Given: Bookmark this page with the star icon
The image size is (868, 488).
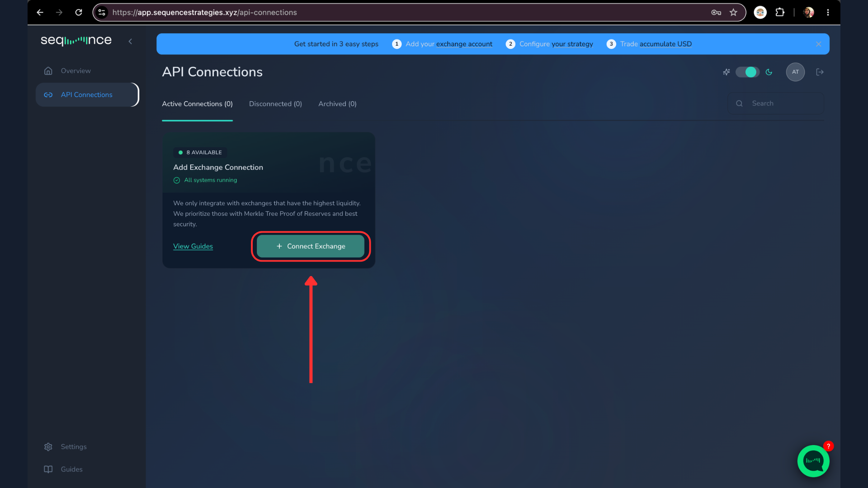Looking at the screenshot, I should (733, 13).
